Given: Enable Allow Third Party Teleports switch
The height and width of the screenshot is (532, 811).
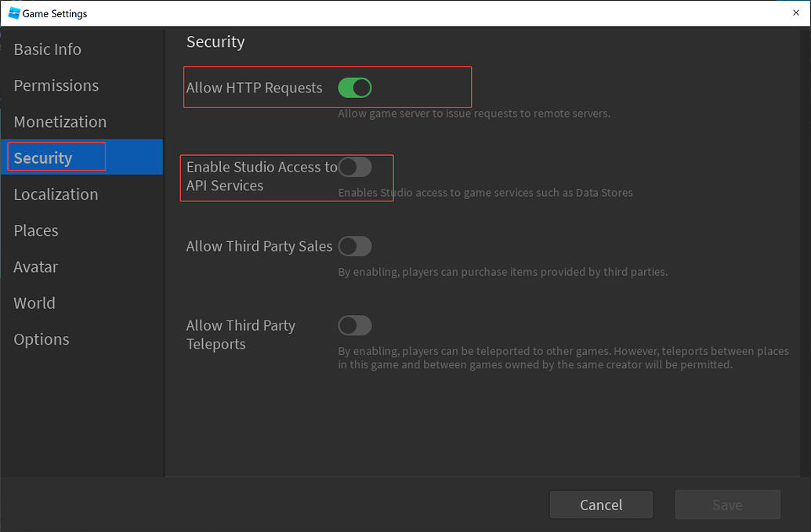Looking at the screenshot, I should (x=355, y=326).
